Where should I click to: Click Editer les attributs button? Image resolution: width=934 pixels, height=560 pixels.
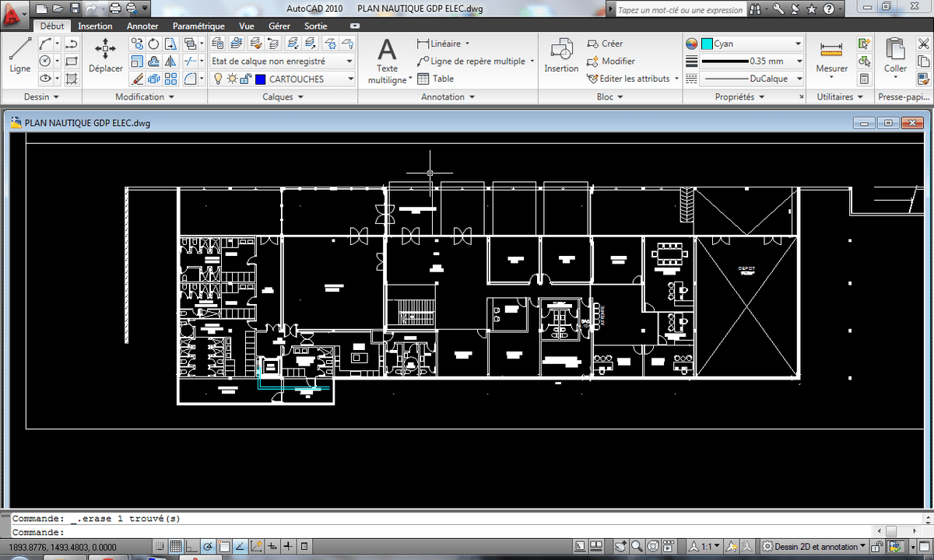tap(630, 79)
